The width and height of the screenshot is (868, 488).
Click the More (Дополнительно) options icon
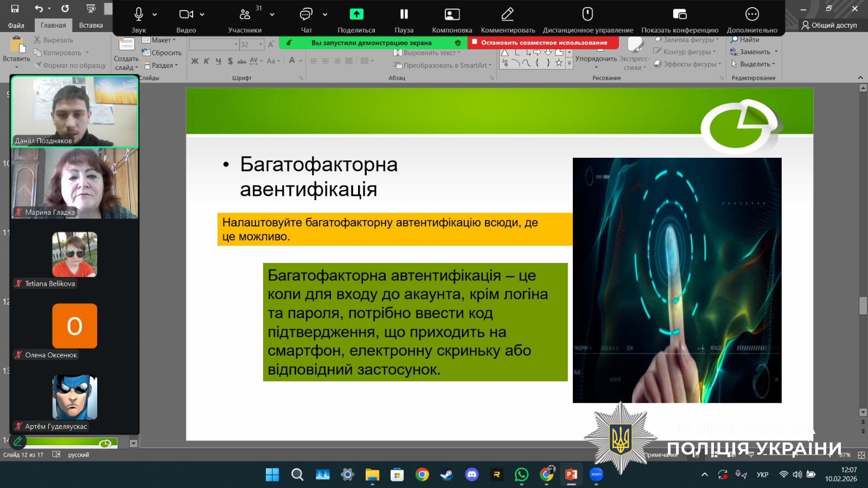(x=751, y=15)
